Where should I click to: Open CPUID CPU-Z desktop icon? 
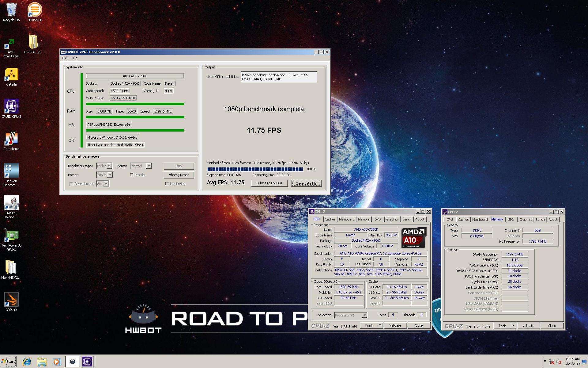[11, 109]
